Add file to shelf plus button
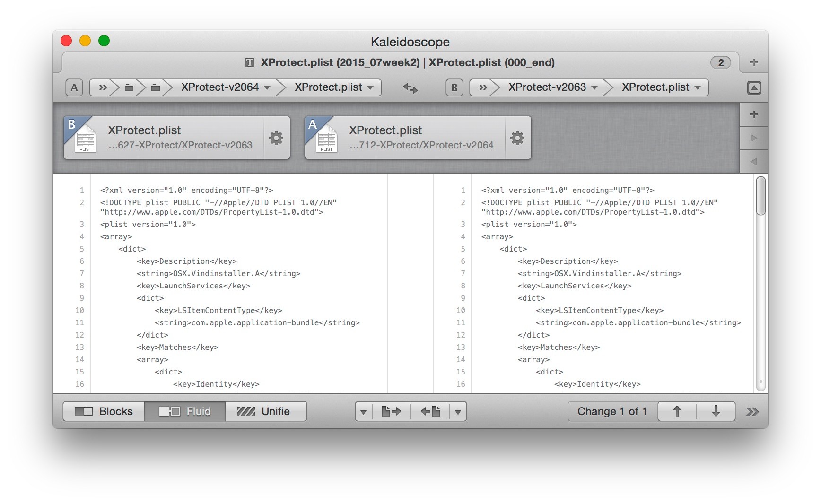The image size is (821, 504). tap(754, 114)
